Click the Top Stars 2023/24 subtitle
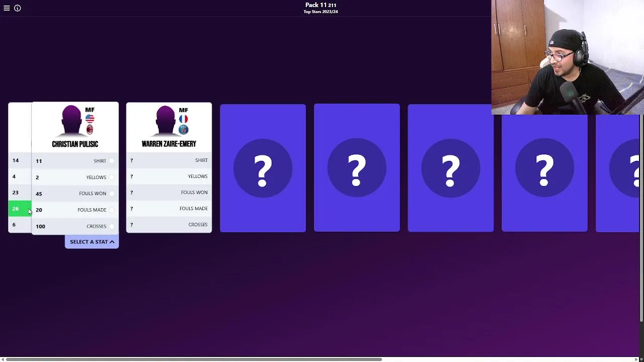 click(320, 12)
